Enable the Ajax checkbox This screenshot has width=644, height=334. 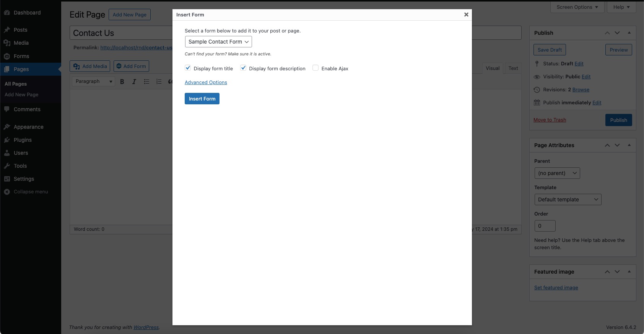click(315, 68)
